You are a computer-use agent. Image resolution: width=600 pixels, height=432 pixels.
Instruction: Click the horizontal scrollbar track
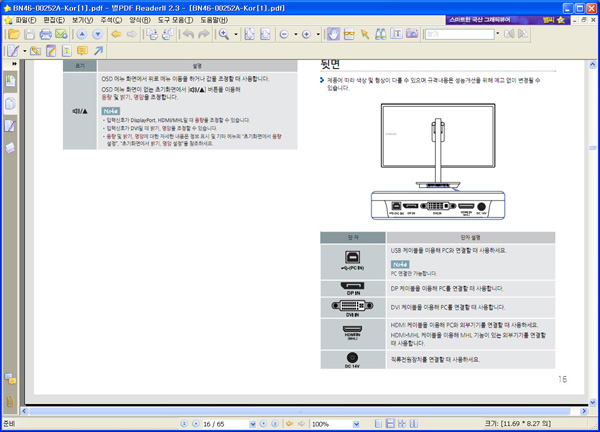(300, 411)
